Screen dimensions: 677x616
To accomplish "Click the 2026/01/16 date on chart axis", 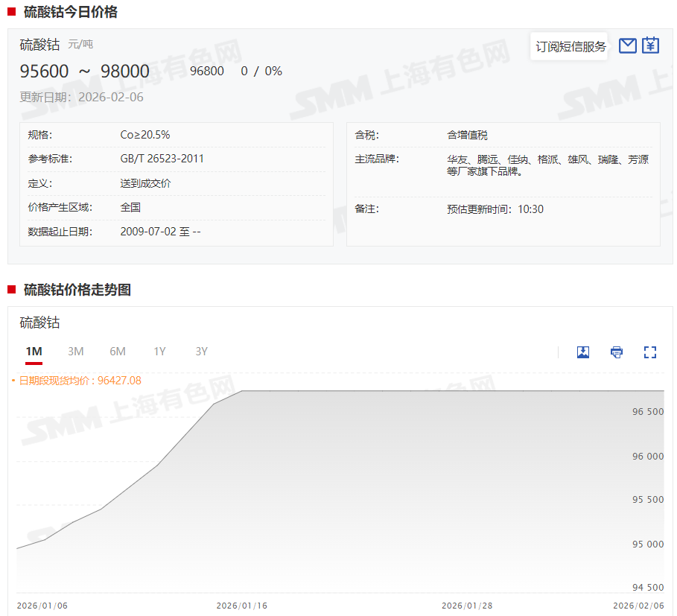I will click(x=241, y=606).
